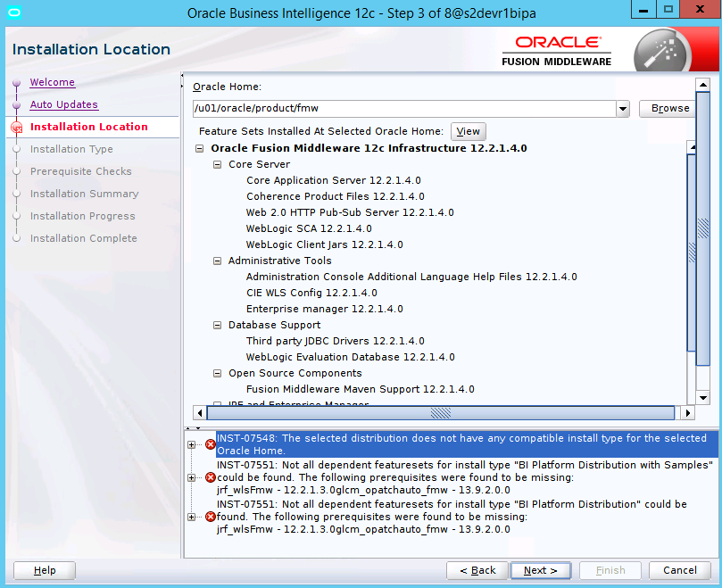722x588 pixels.
Task: Go to the Auto Updates step
Action: pos(64,104)
